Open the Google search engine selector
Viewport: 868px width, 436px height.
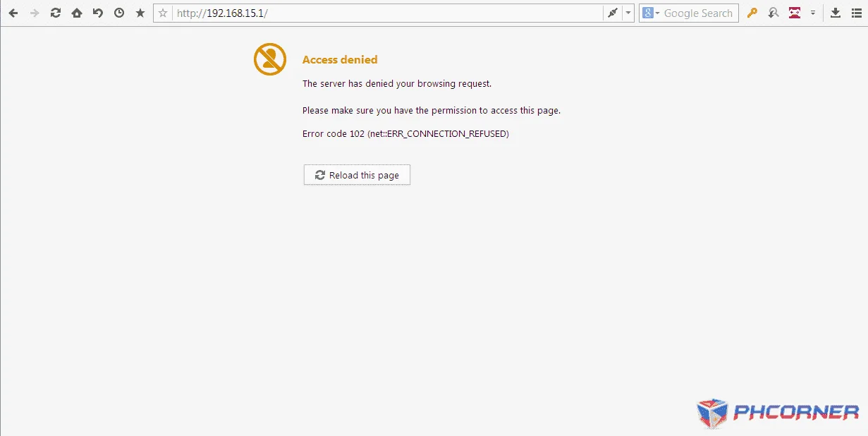coord(651,13)
